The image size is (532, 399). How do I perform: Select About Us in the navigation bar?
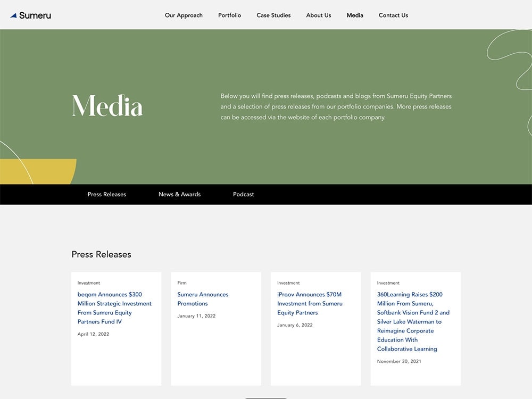click(x=318, y=15)
